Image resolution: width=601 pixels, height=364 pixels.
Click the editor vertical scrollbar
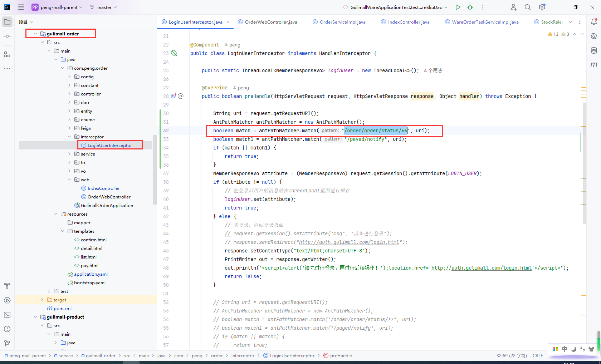[x=585, y=163]
